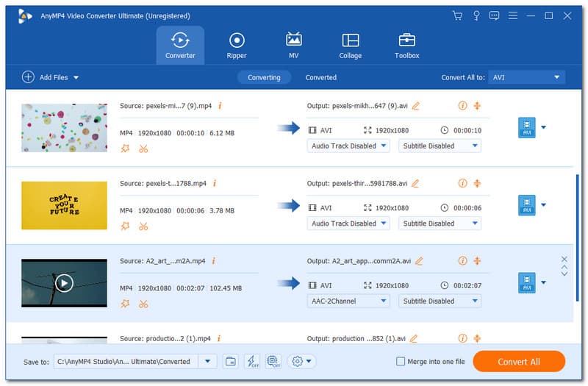Click the Create Your Future yellow thumbnail

point(64,206)
